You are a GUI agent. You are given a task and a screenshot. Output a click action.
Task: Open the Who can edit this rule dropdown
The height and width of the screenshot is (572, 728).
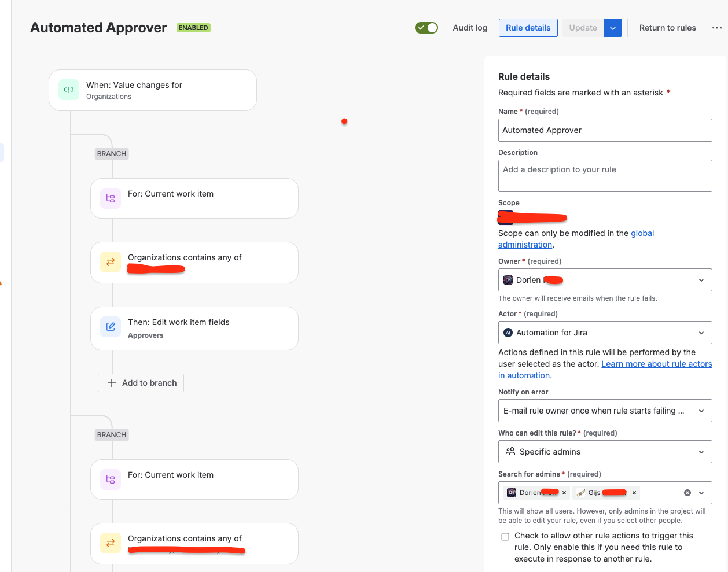tap(605, 452)
